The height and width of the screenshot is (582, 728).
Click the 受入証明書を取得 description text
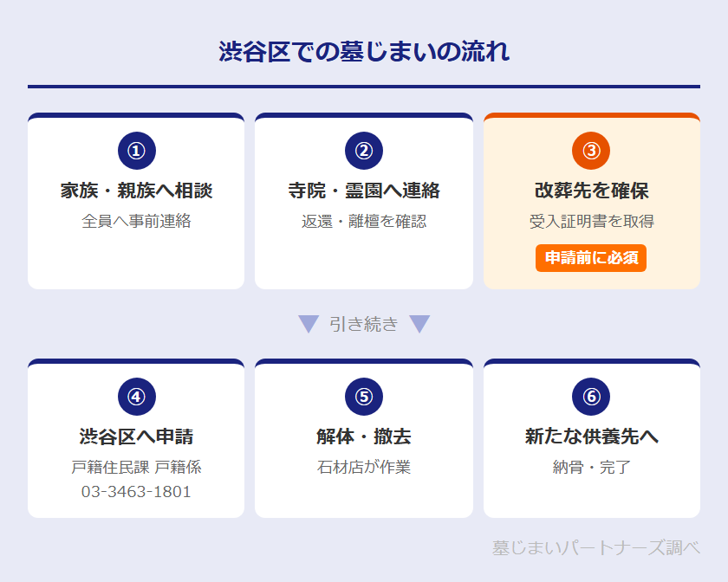[x=591, y=222]
